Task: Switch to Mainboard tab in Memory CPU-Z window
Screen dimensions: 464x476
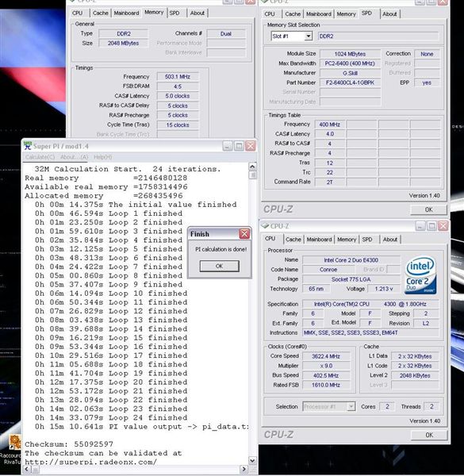Action: 126,13
